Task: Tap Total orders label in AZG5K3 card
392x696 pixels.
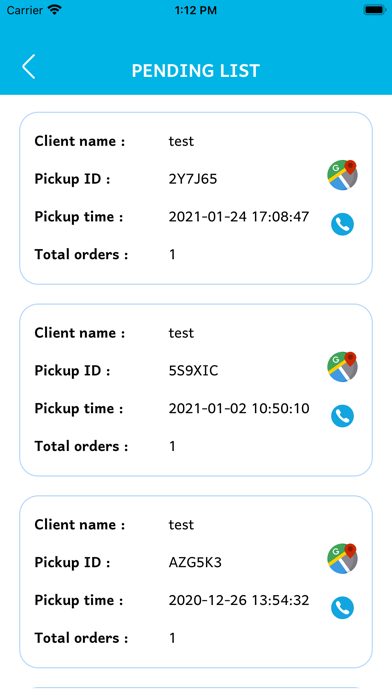Action: (x=81, y=638)
